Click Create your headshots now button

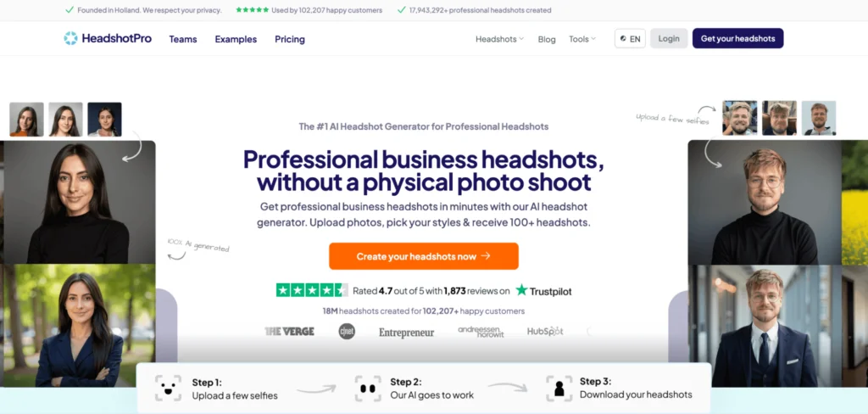pos(424,256)
